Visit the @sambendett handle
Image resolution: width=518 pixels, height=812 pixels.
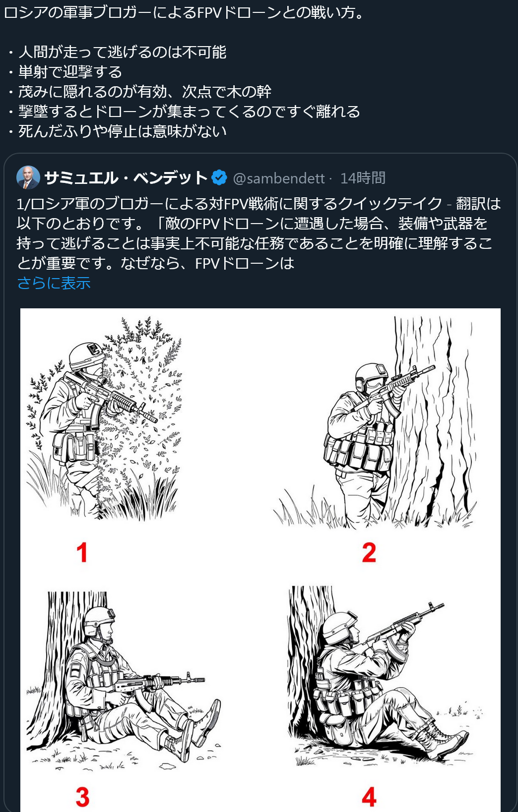[279, 178]
